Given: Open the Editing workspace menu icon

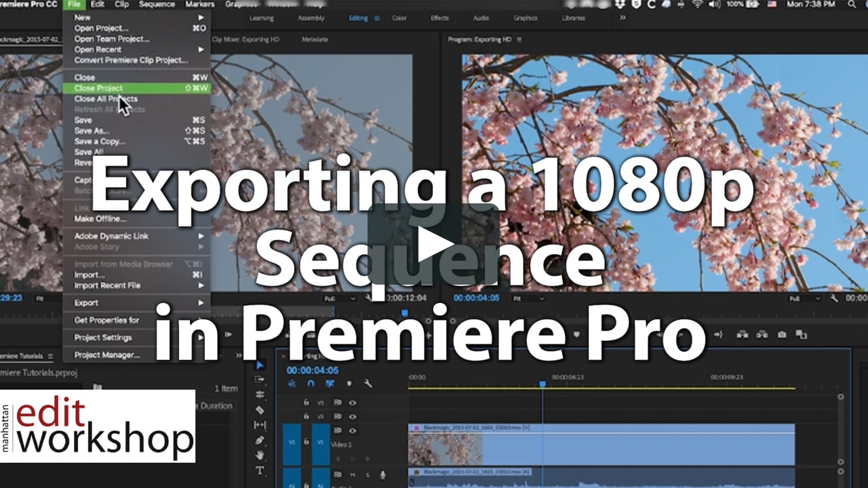Looking at the screenshot, I should 377,18.
